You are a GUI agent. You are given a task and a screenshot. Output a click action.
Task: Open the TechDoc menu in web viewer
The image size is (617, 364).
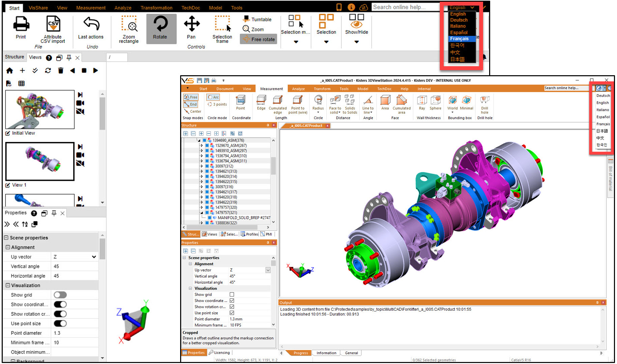point(191,8)
